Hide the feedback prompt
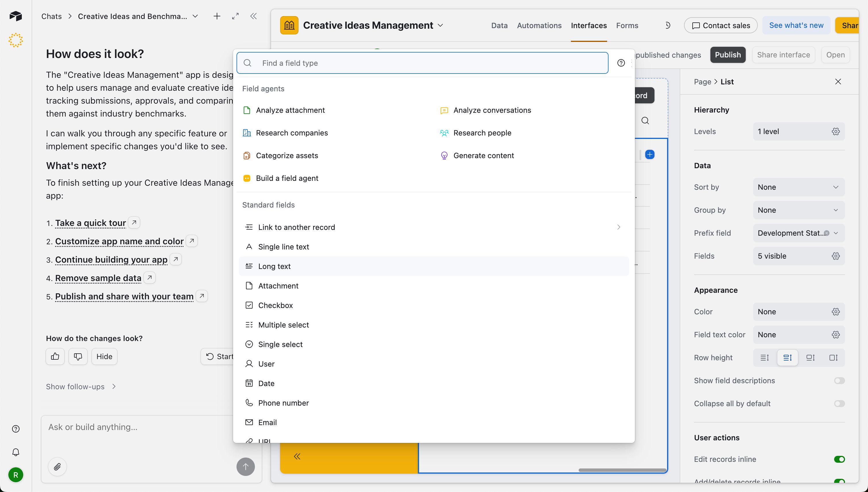The width and height of the screenshot is (868, 492). 104,357
